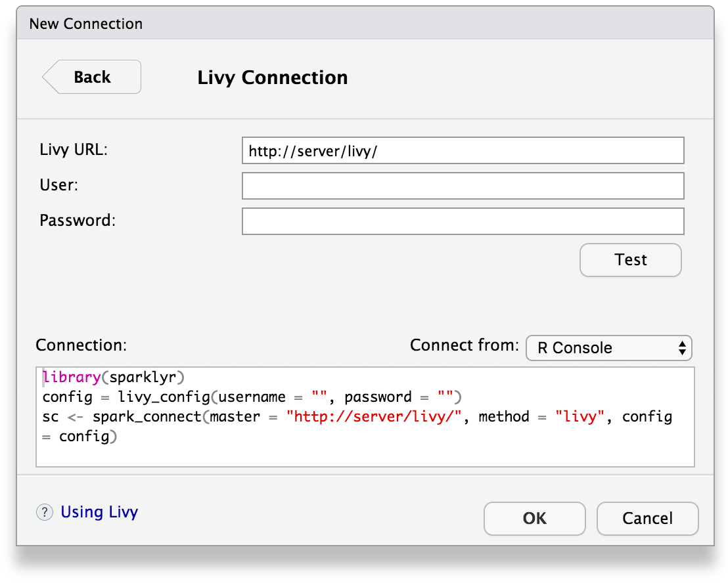
Task: Confirm the connection with OK
Action: 534,518
